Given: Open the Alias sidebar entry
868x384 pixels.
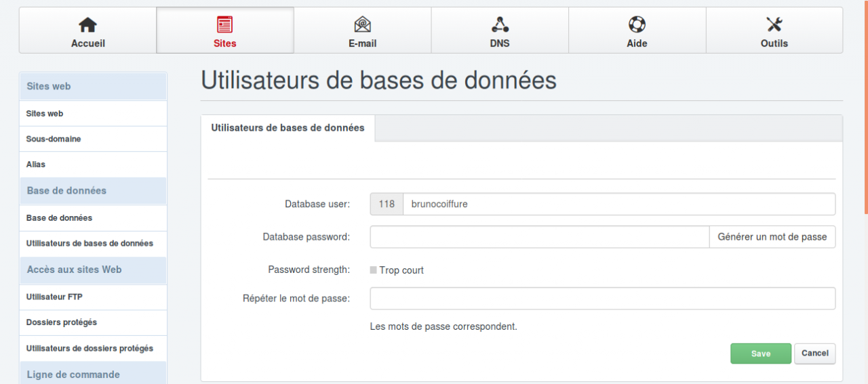Looking at the screenshot, I should click(36, 165).
